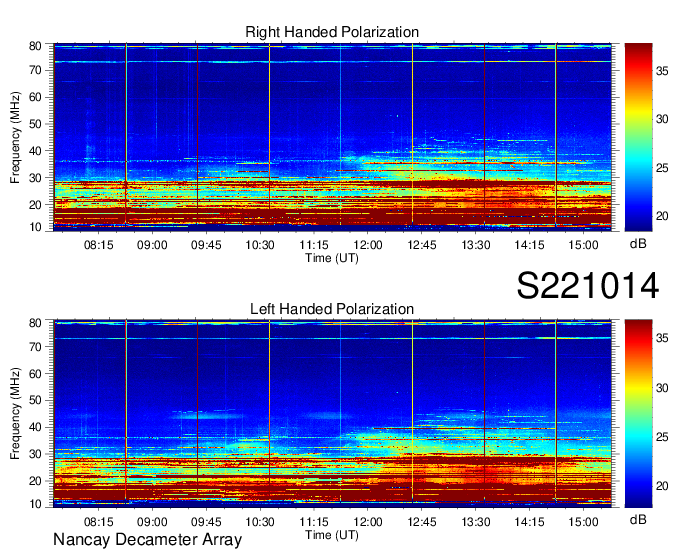Click "Time (UT)" label under the left-handed plot
The image size is (680, 552).
332,535
